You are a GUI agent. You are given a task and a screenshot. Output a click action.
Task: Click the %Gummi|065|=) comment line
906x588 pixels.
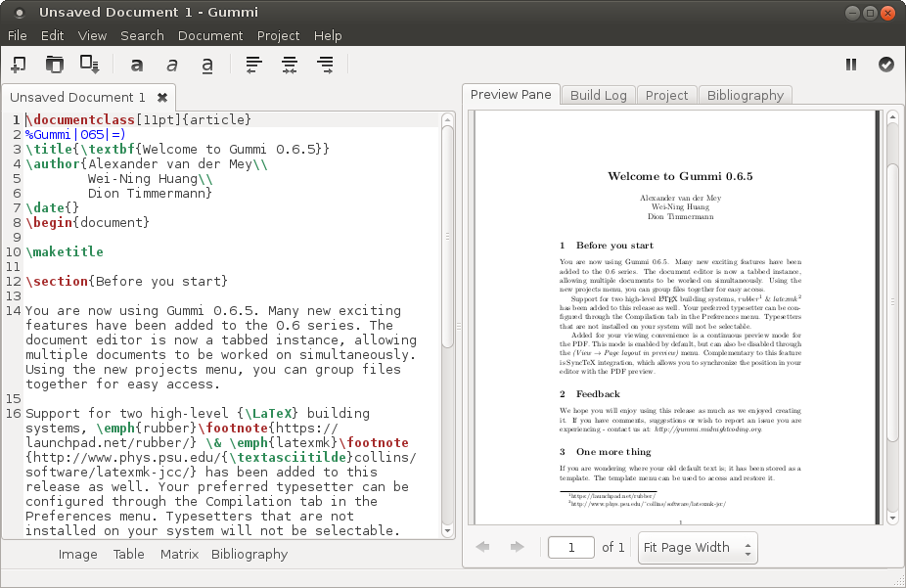click(75, 135)
